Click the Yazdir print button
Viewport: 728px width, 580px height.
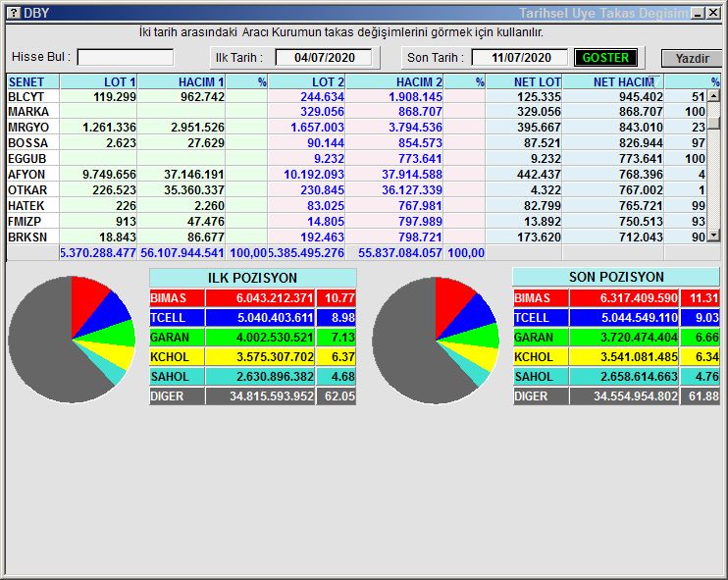(692, 59)
